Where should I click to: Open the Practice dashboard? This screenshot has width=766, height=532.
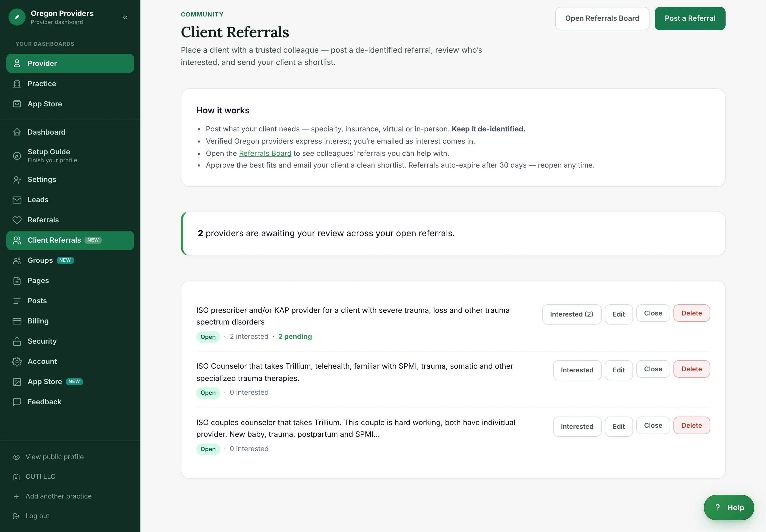[x=70, y=84]
